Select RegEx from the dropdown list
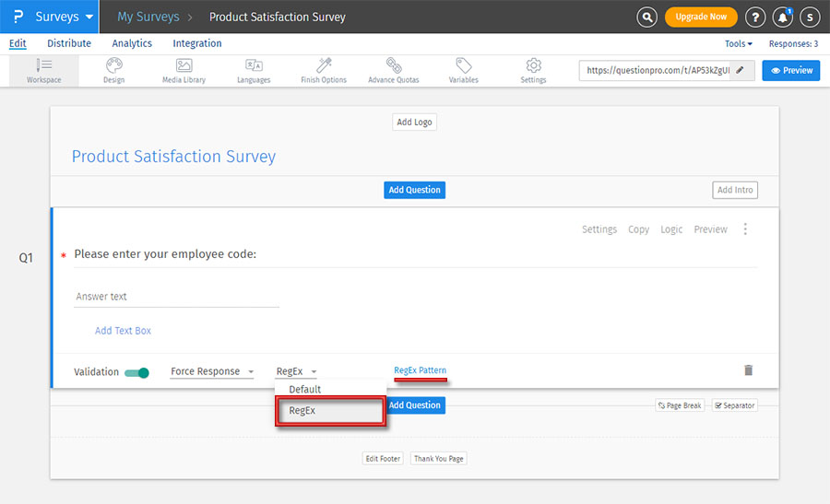The width and height of the screenshot is (830, 504). click(330, 411)
